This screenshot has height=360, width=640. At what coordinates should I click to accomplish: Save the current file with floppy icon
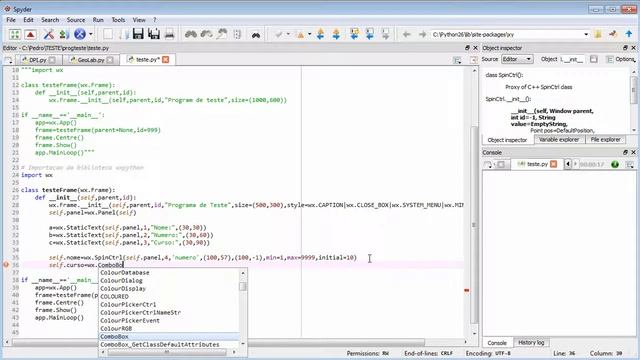pos(138,34)
